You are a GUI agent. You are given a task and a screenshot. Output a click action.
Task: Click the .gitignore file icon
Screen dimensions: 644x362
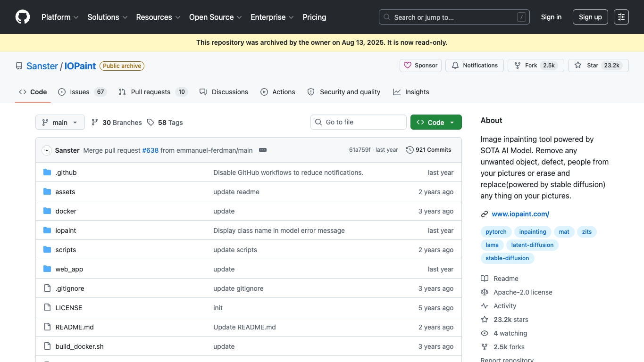(47, 288)
